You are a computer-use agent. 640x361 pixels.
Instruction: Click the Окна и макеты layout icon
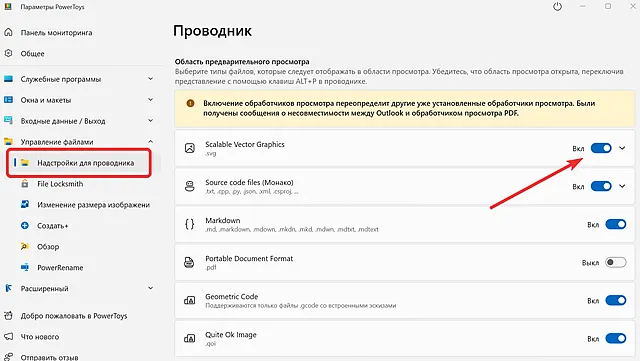(x=8, y=100)
